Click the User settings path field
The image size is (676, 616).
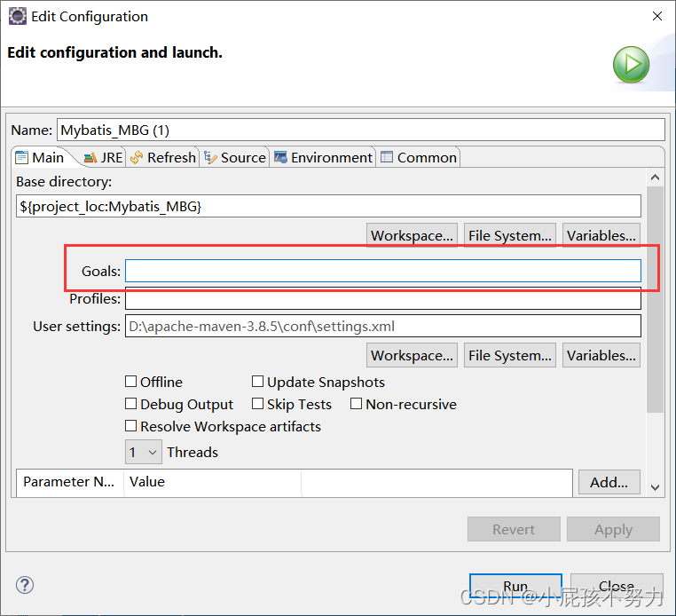383,326
